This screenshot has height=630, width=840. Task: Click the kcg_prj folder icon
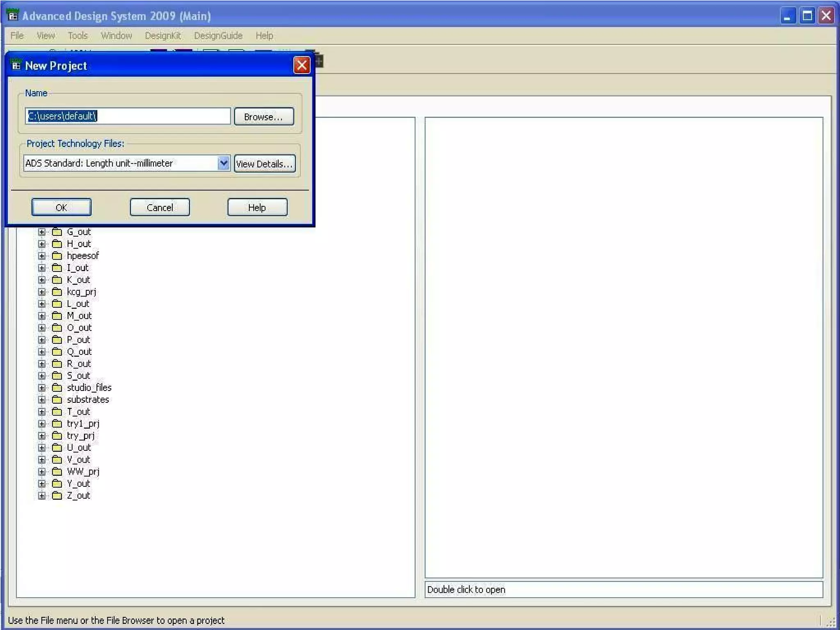pos(57,292)
